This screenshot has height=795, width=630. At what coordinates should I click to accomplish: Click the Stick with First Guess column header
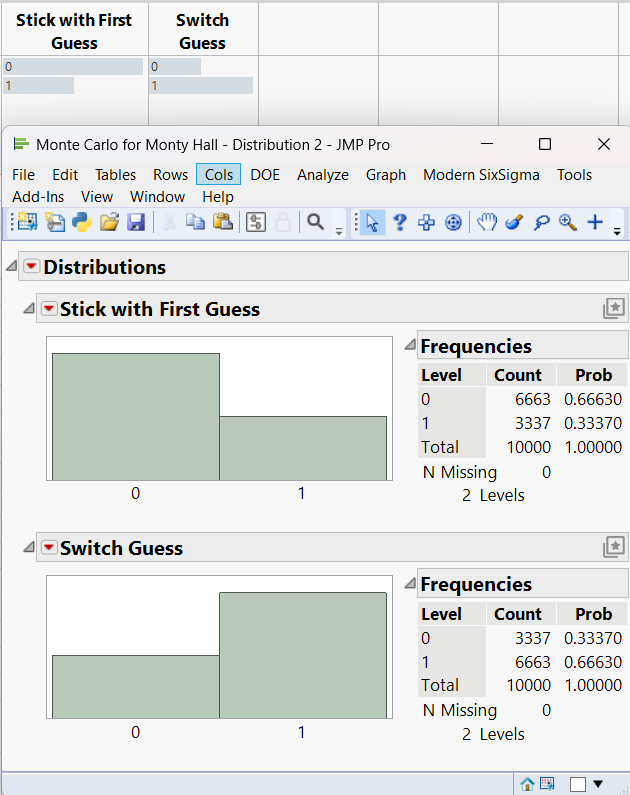(74, 31)
